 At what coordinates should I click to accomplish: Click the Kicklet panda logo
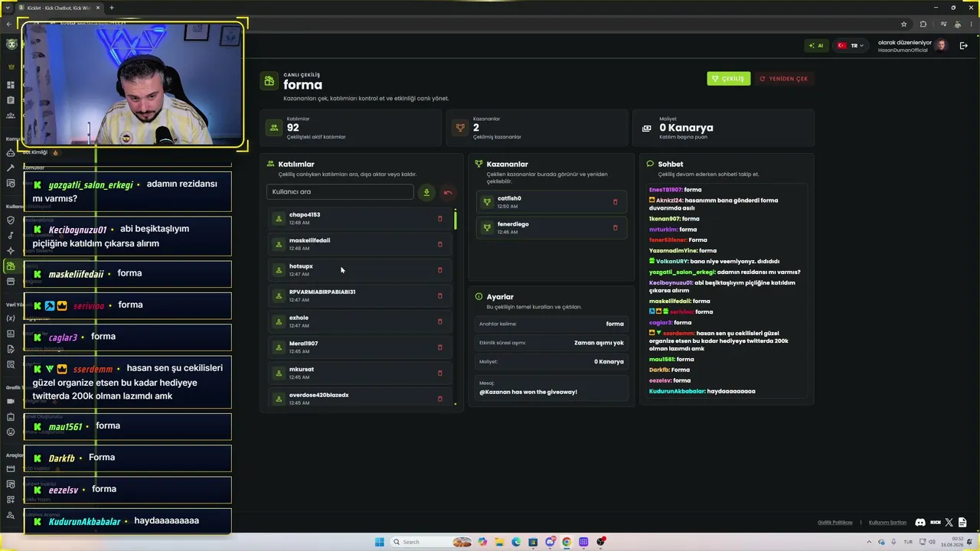pyautogui.click(x=11, y=44)
